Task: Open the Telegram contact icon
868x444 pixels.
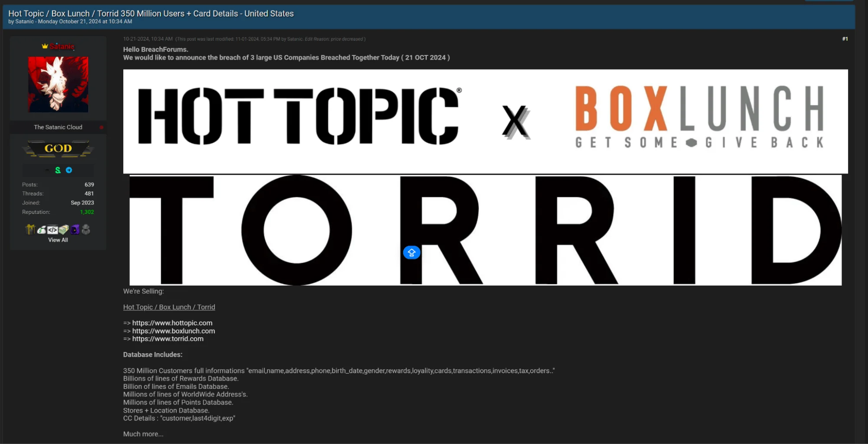Action: point(69,170)
